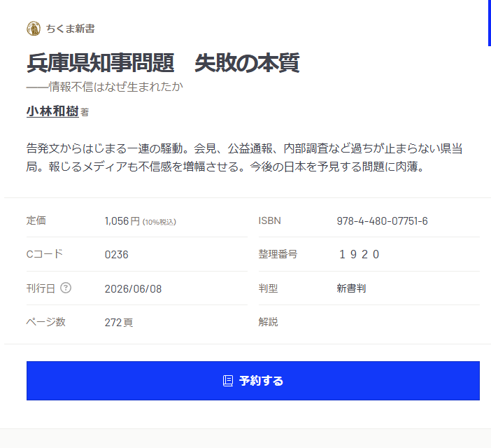Click the (10%税込) tax note
Screen dimensions: 491x448
pos(159,222)
